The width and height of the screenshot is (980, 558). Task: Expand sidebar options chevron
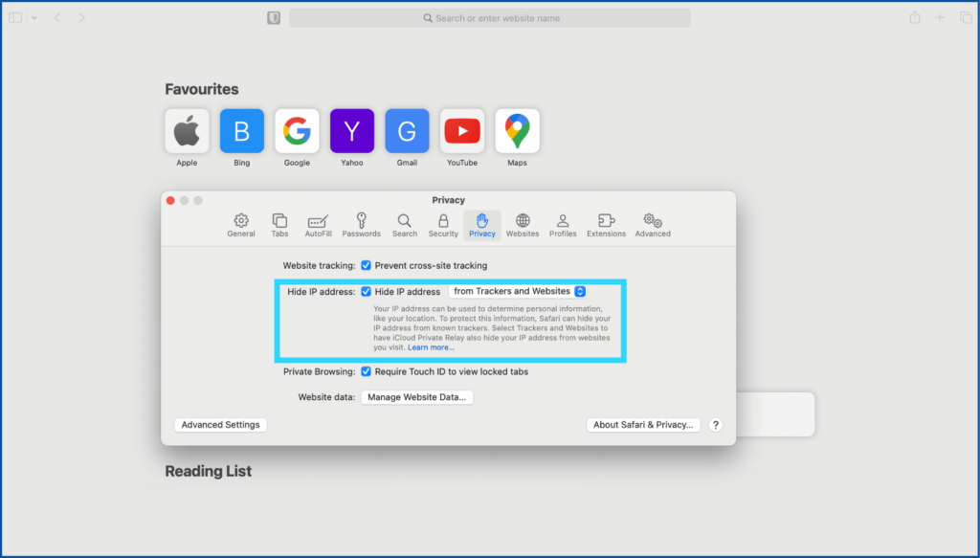[33, 18]
